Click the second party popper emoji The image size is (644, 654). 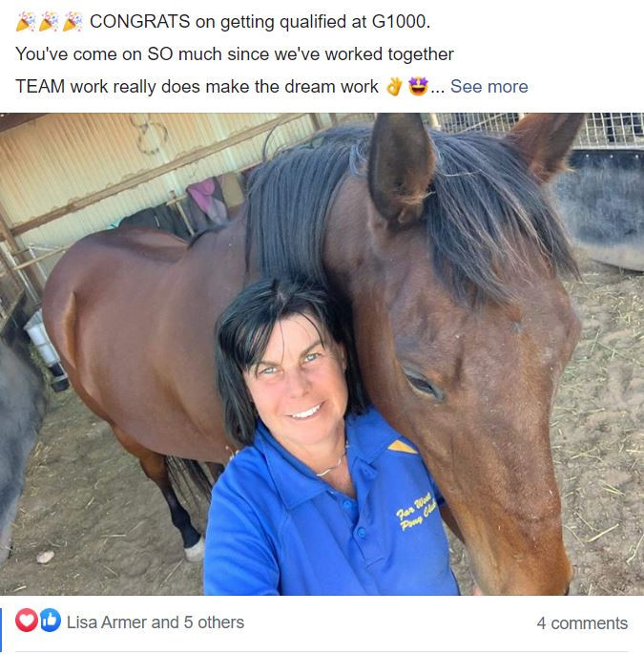click(x=50, y=22)
